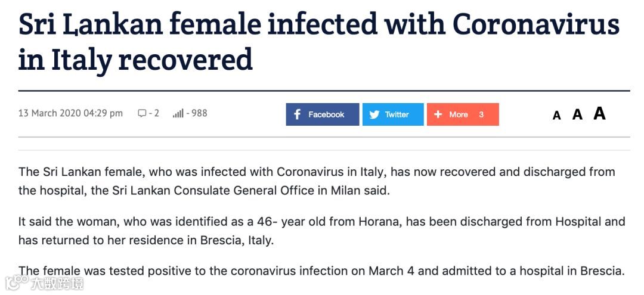
Task: Share the article via Facebook label
Action: tap(326, 114)
